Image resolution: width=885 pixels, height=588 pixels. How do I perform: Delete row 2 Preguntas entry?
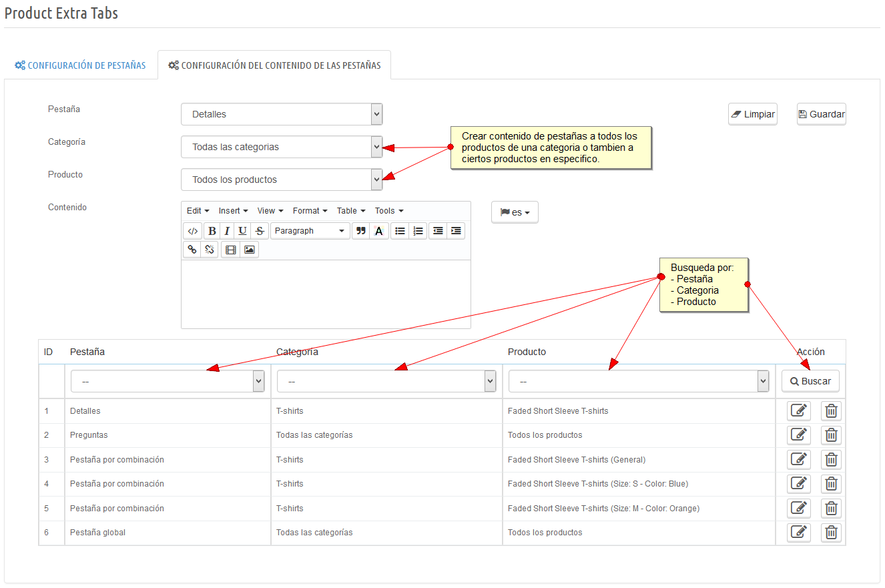click(831, 435)
